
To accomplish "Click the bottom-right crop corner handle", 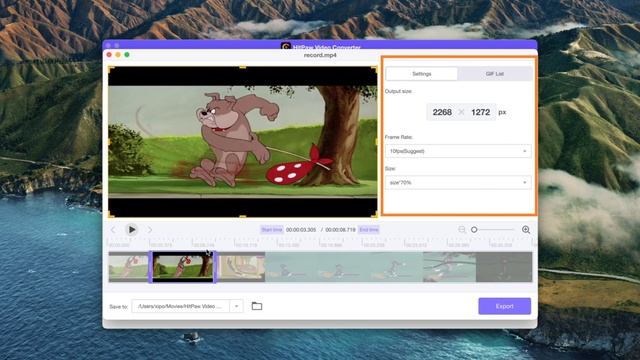I will coord(375,215).
